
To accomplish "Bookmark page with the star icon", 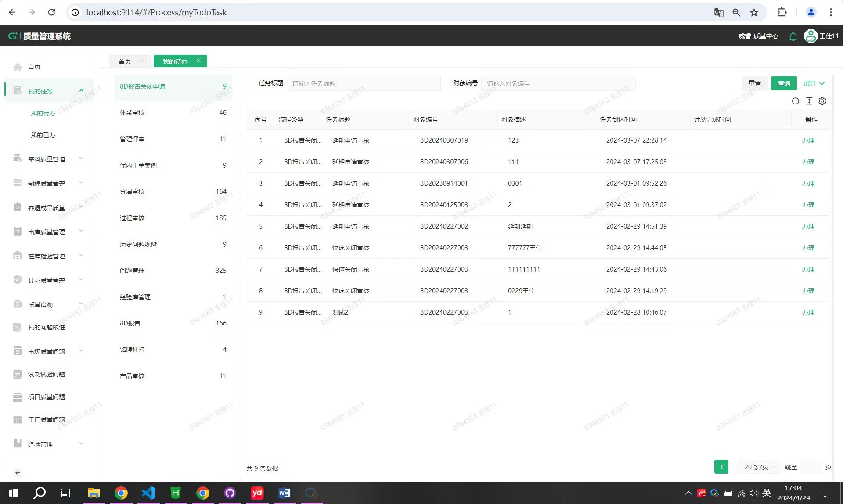I will [x=754, y=12].
